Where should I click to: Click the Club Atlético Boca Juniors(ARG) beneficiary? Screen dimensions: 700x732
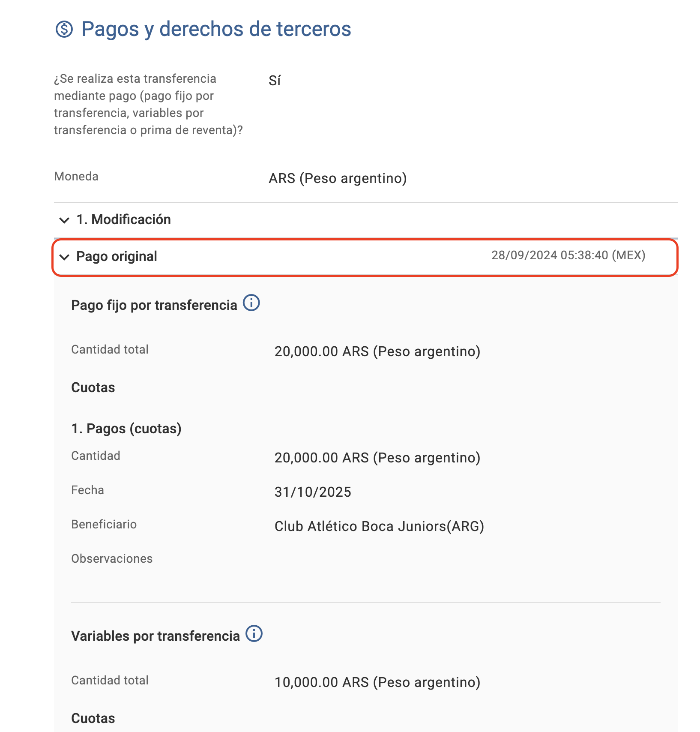379,526
